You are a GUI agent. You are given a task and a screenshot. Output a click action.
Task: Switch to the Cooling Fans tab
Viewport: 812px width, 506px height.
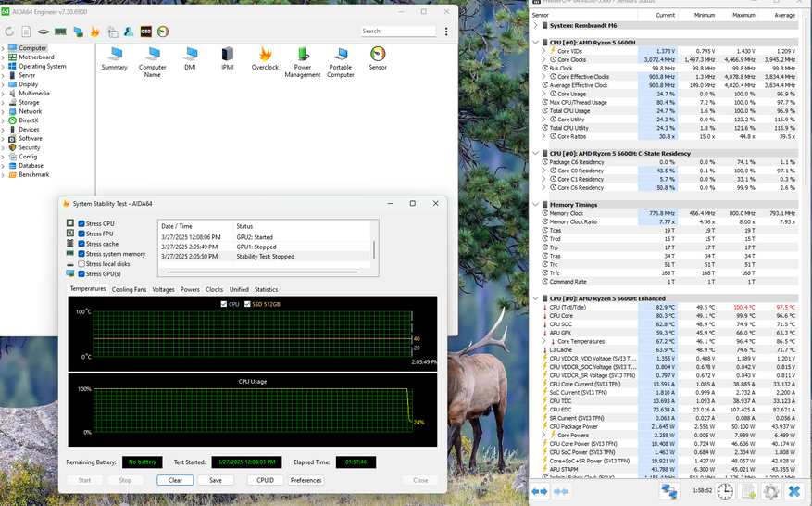coord(129,289)
